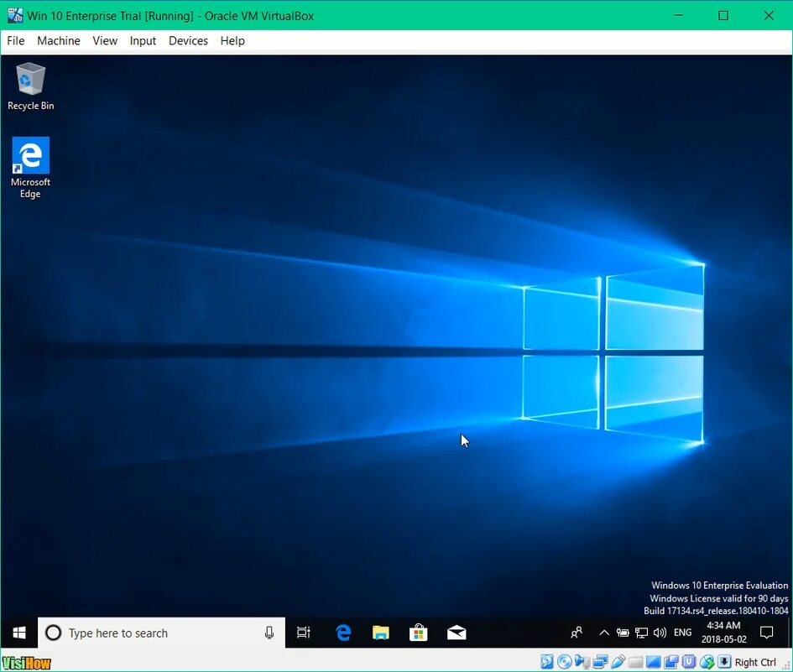The image size is (793, 672).
Task: Click the VirtualBox window title icon
Action: click(15, 15)
